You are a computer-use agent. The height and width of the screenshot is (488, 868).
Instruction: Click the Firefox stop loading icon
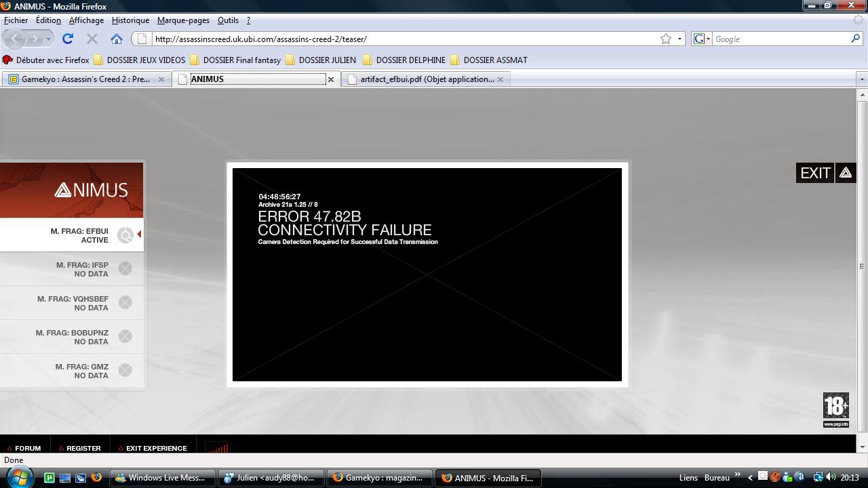pyautogui.click(x=92, y=39)
